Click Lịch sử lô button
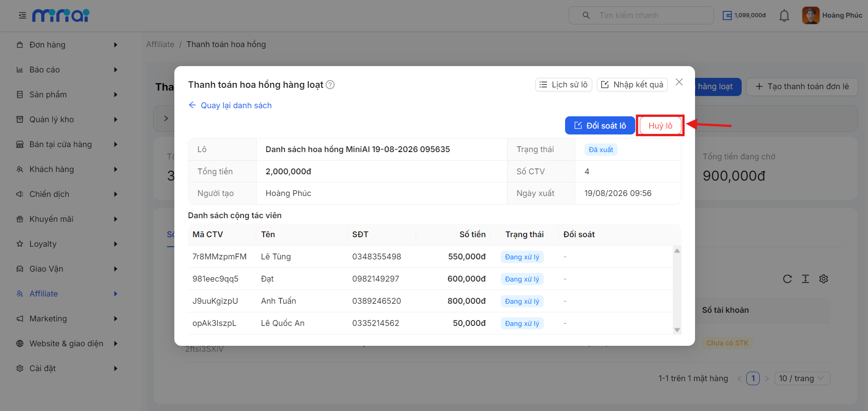Viewport: 868px width, 411px height. [564, 85]
